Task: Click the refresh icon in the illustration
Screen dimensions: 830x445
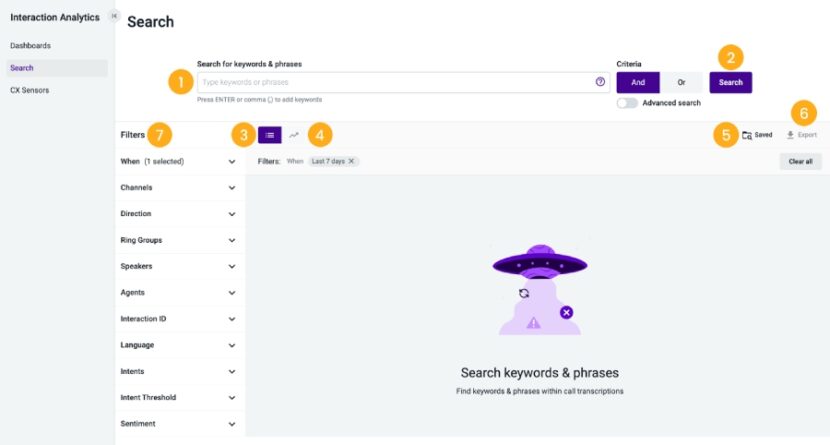Action: click(x=524, y=293)
